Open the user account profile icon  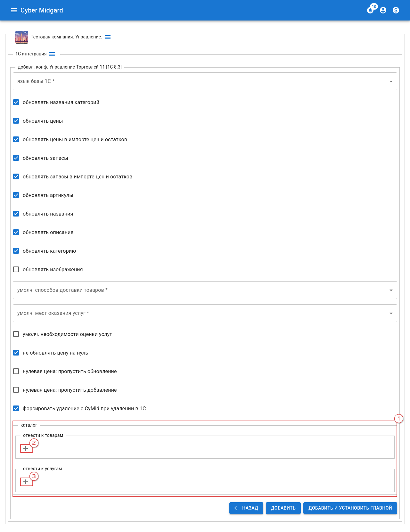coord(383,10)
